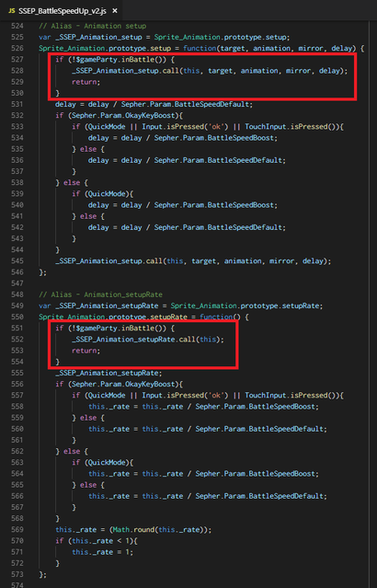The width and height of the screenshot is (377, 588).
Task: Click 'Sepher.Param.BattleSpeedBoost;' on line 564
Action: coord(257,474)
